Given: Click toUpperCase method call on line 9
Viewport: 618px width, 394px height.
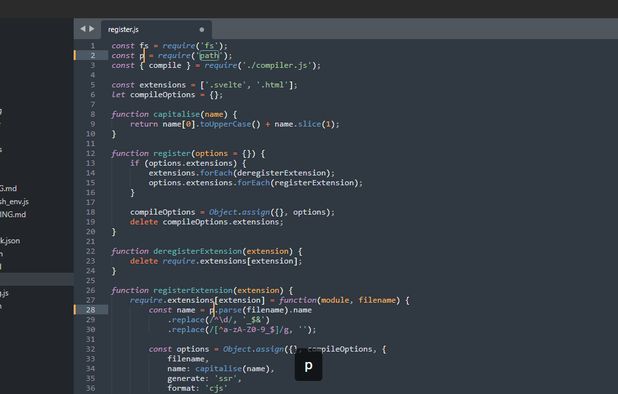Looking at the screenshot, I should 225,124.
